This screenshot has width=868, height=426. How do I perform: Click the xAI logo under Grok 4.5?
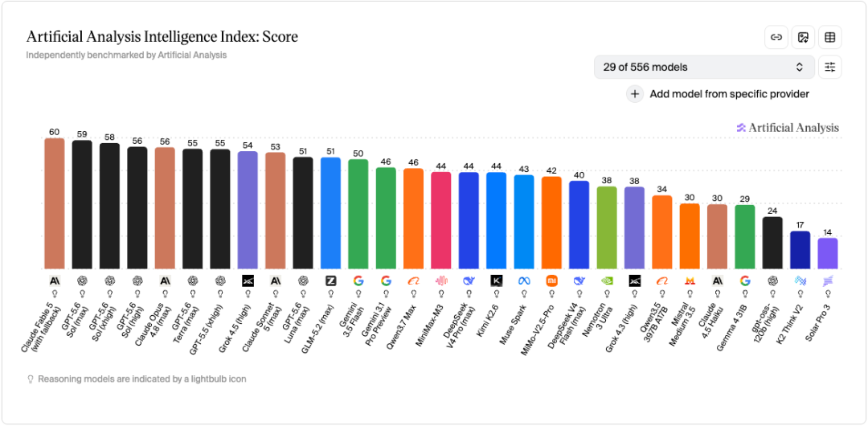click(x=248, y=281)
